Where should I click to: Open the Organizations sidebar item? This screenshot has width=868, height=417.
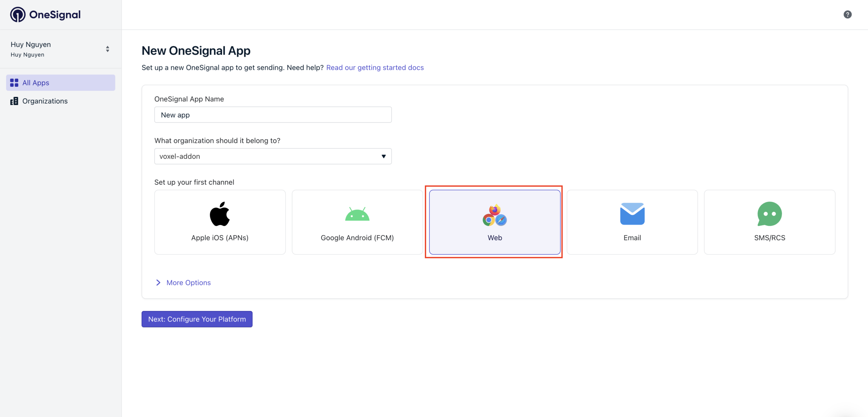[x=45, y=101]
